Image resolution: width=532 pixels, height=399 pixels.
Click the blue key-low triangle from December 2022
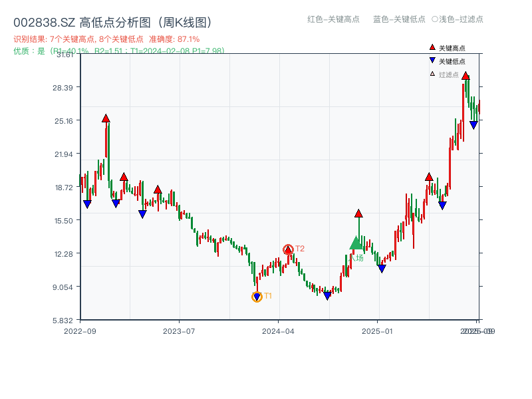(x=116, y=203)
